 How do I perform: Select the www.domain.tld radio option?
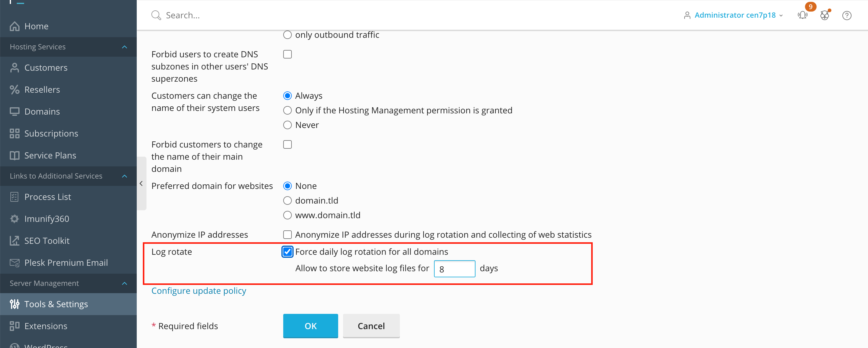(x=288, y=215)
